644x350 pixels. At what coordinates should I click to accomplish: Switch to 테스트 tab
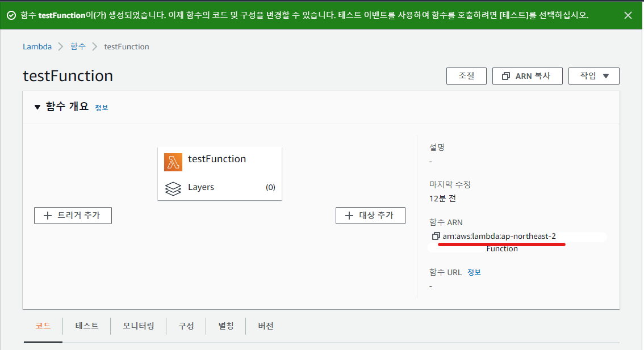(x=87, y=326)
